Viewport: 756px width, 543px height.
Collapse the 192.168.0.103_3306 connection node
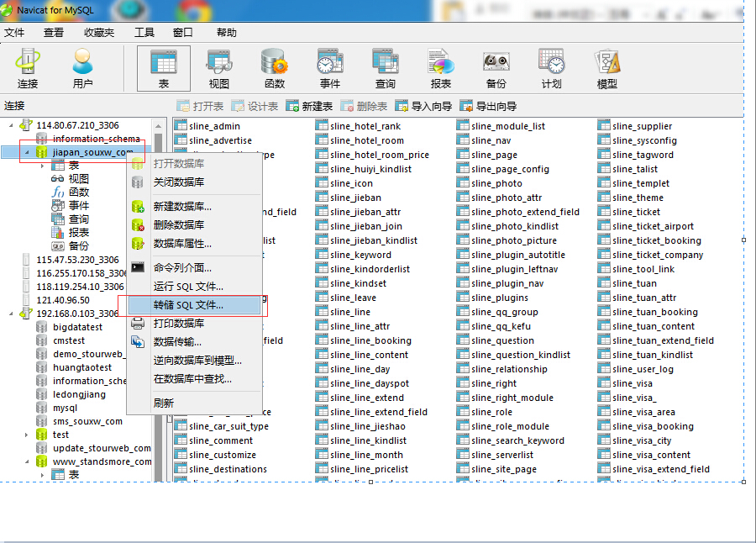[12, 314]
